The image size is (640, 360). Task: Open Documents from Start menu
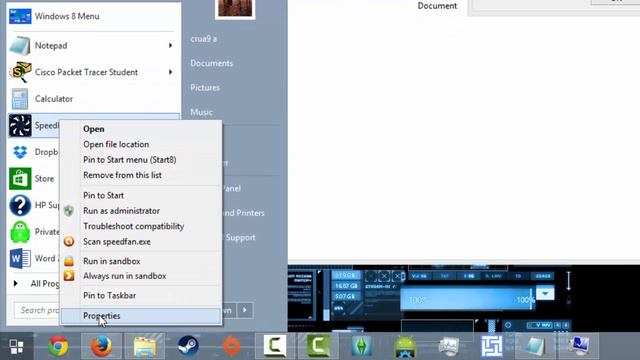coord(211,63)
